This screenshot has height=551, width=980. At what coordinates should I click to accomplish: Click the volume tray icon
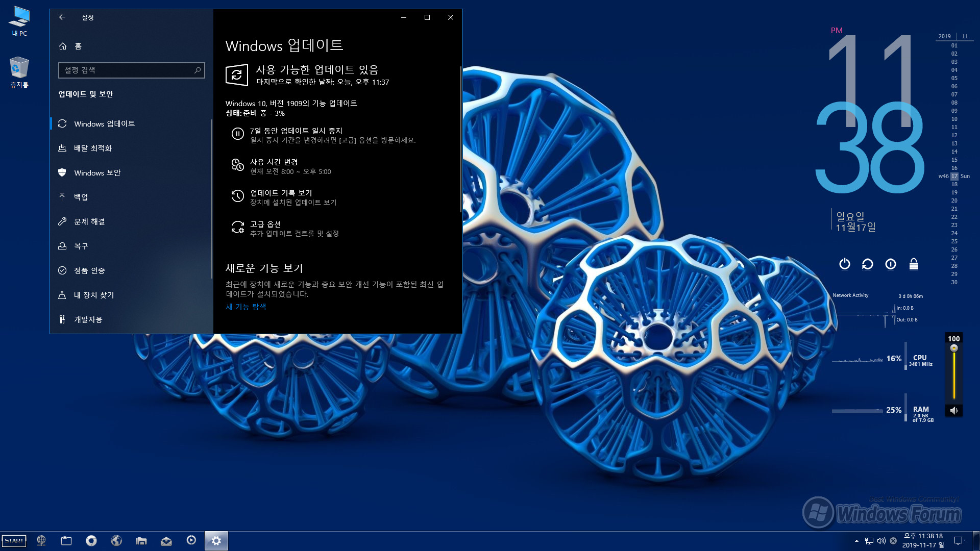(x=881, y=541)
